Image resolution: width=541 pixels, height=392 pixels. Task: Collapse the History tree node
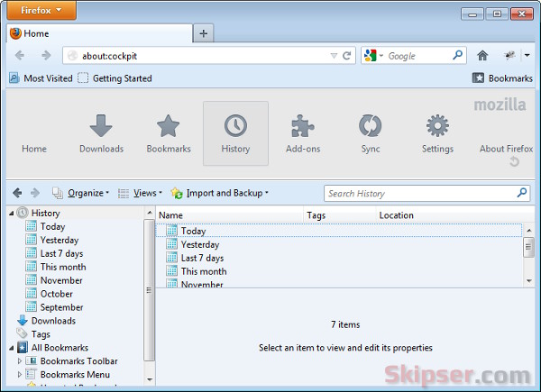pyautogui.click(x=12, y=214)
